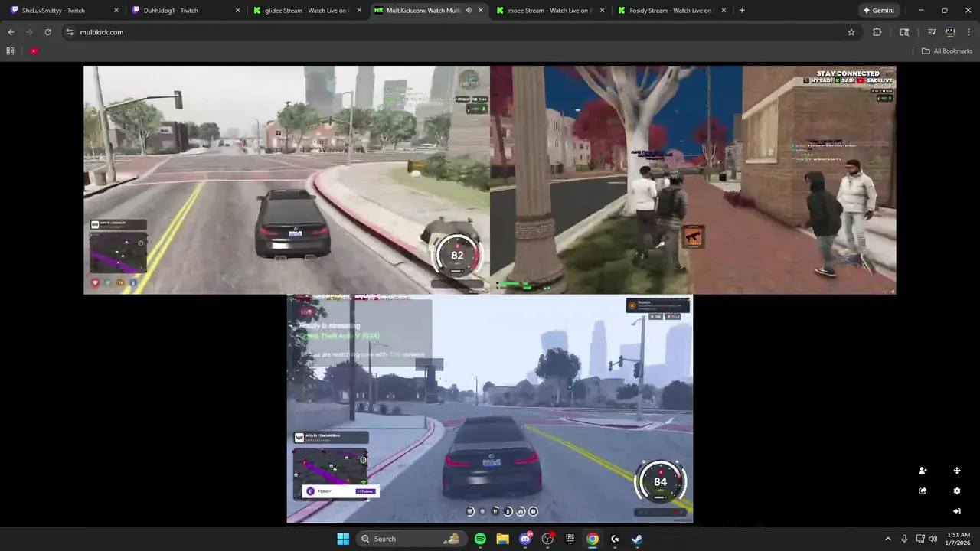Click the Google Lens search icon

904,32
